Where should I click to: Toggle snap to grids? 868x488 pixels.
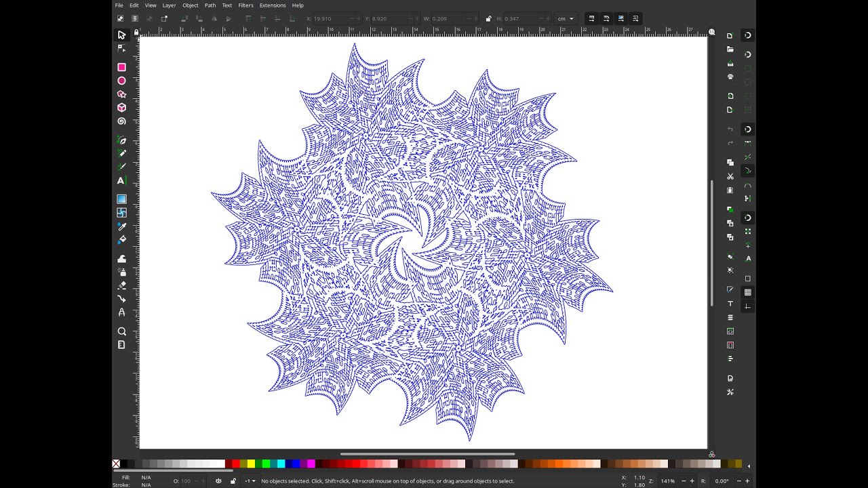(x=748, y=292)
